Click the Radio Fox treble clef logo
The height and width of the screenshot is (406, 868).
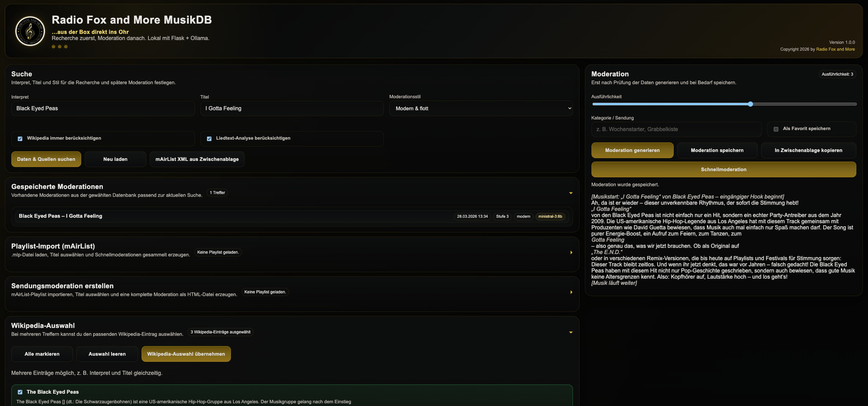pyautogui.click(x=30, y=31)
